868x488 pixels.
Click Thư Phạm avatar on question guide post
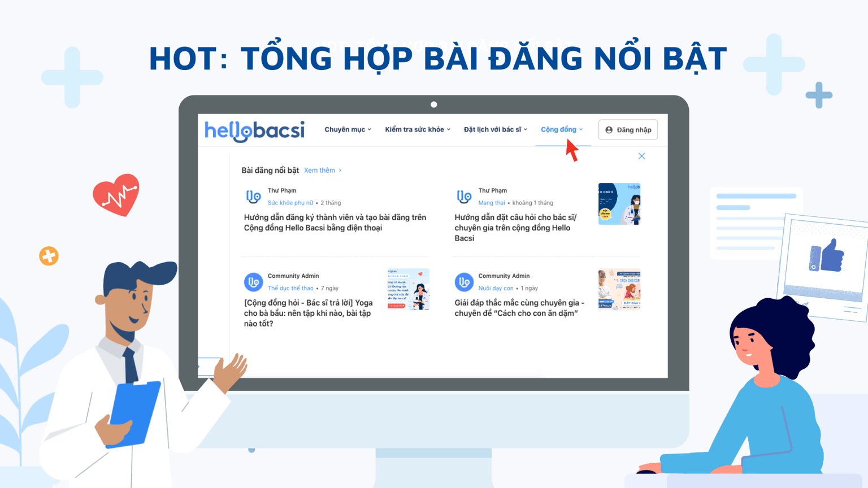[x=464, y=197]
